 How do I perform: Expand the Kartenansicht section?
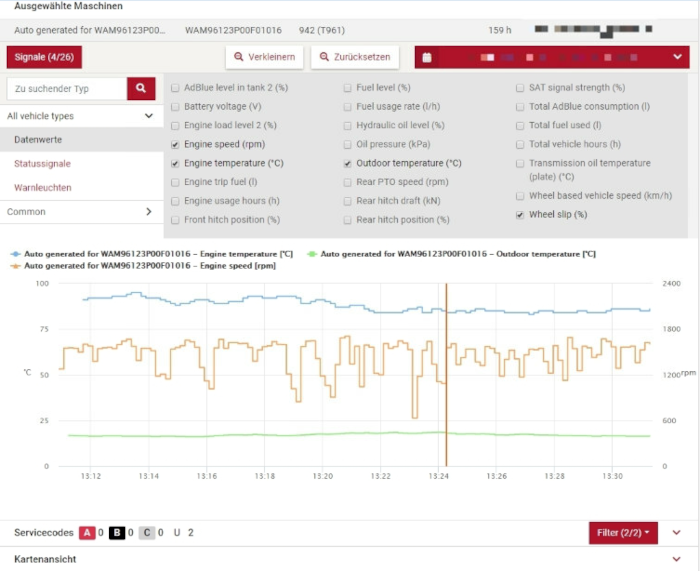coord(677,559)
